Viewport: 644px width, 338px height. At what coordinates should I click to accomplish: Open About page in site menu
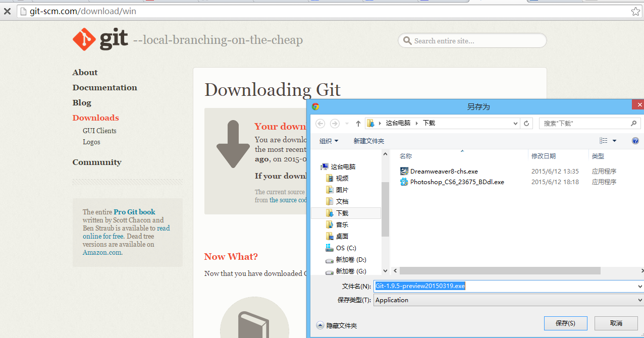pos(85,73)
